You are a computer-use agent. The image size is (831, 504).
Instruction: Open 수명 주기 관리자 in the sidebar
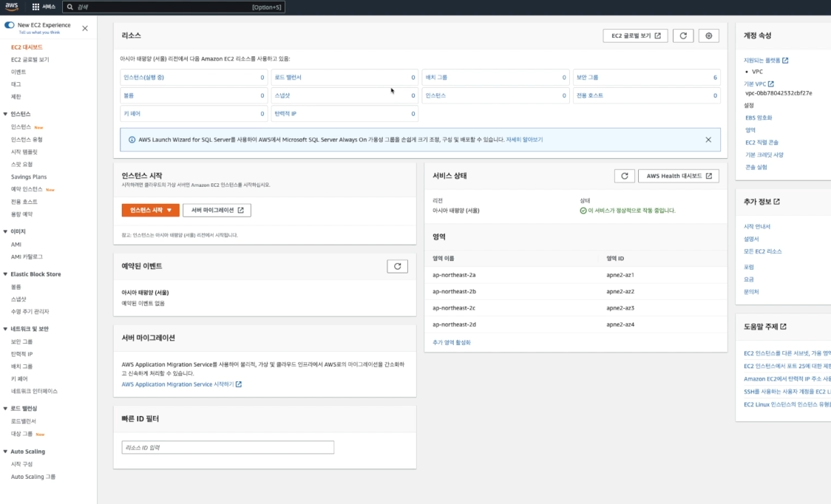click(x=30, y=312)
